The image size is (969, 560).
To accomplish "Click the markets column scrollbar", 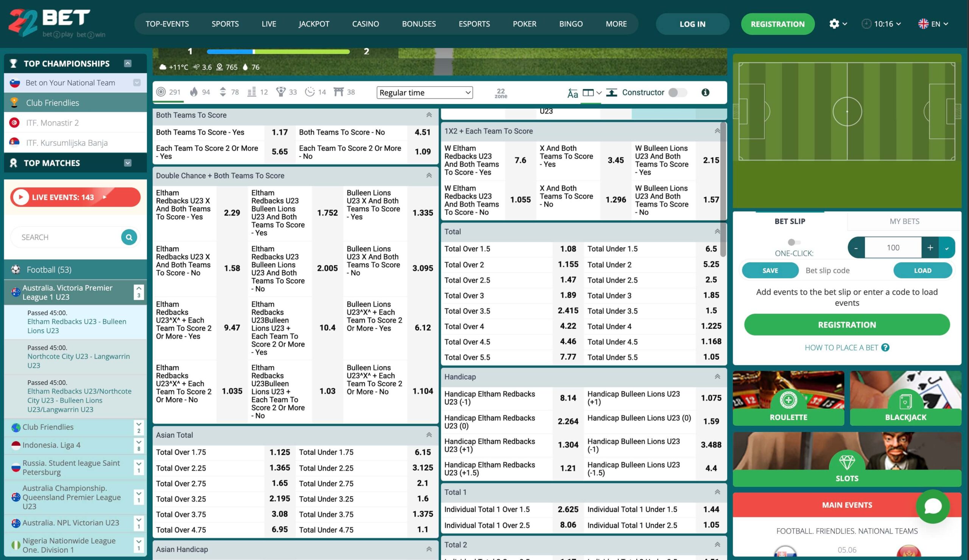I will pos(723,190).
